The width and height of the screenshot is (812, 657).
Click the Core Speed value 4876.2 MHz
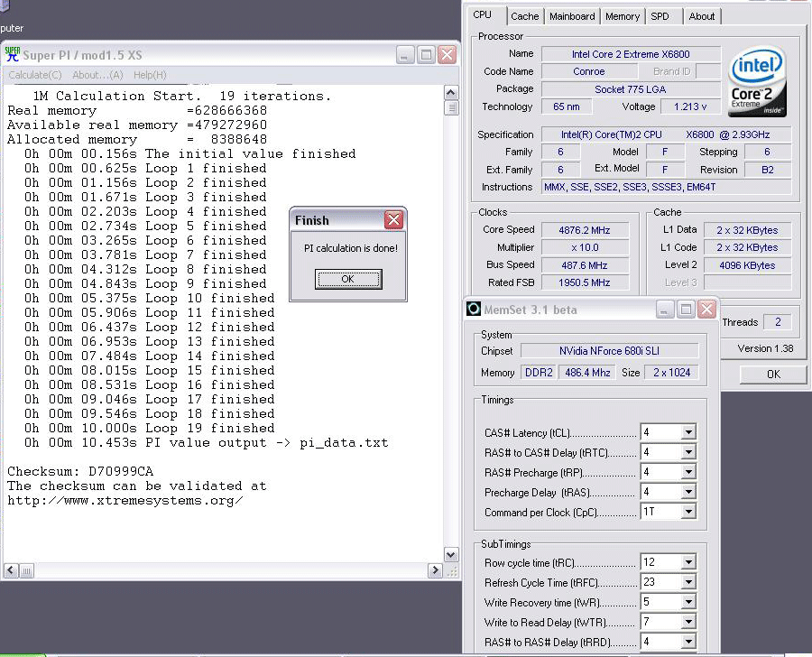[585, 230]
